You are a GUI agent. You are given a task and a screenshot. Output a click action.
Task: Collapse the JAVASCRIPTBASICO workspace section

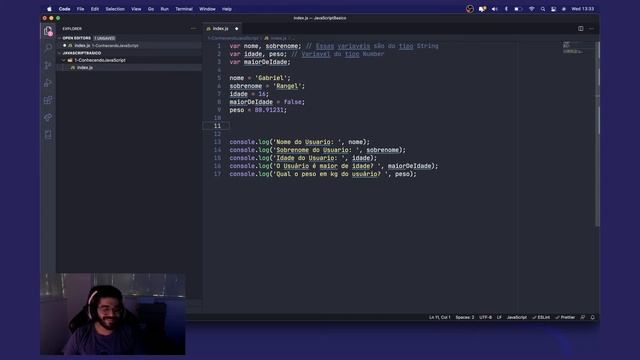point(81,53)
